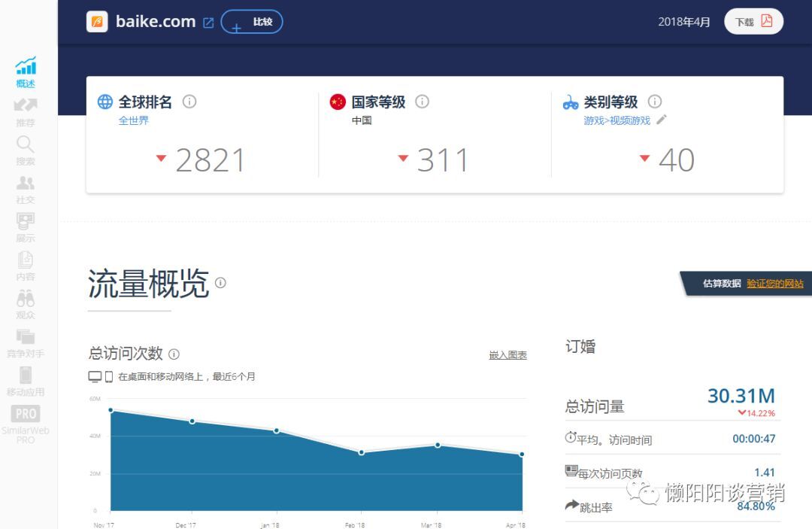Viewport: 812px width, 529px height.
Task: Select the Apr '18 chart data point
Action: (x=522, y=455)
